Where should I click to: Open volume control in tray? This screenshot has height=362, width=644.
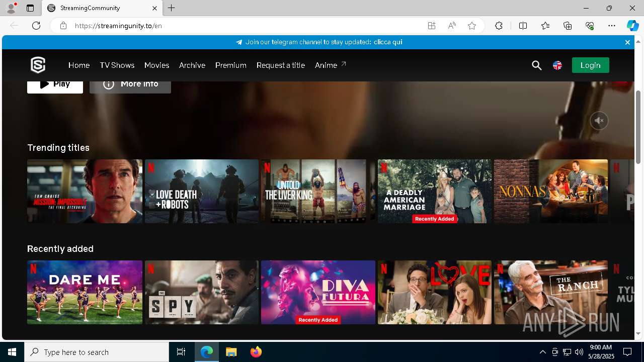pyautogui.click(x=579, y=352)
